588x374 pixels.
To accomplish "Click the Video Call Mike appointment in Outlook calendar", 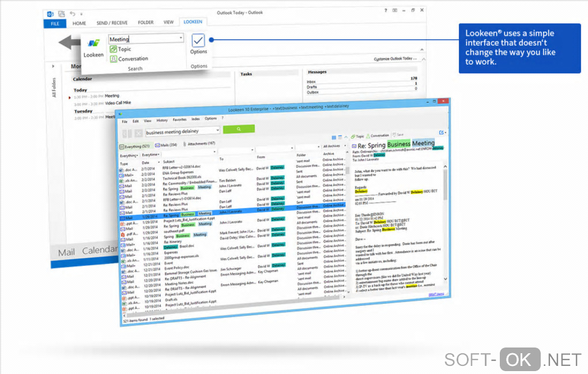I will [118, 103].
